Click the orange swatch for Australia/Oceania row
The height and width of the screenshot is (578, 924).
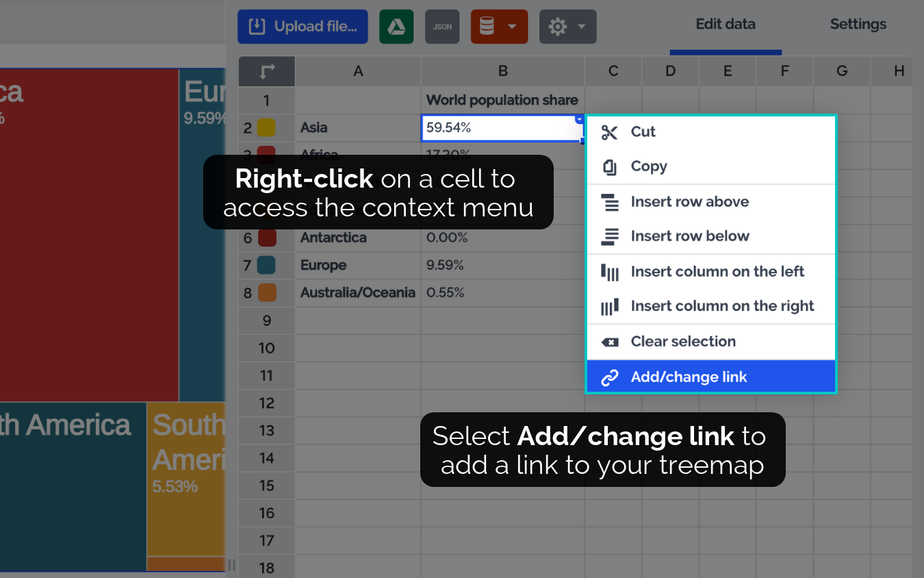266,293
